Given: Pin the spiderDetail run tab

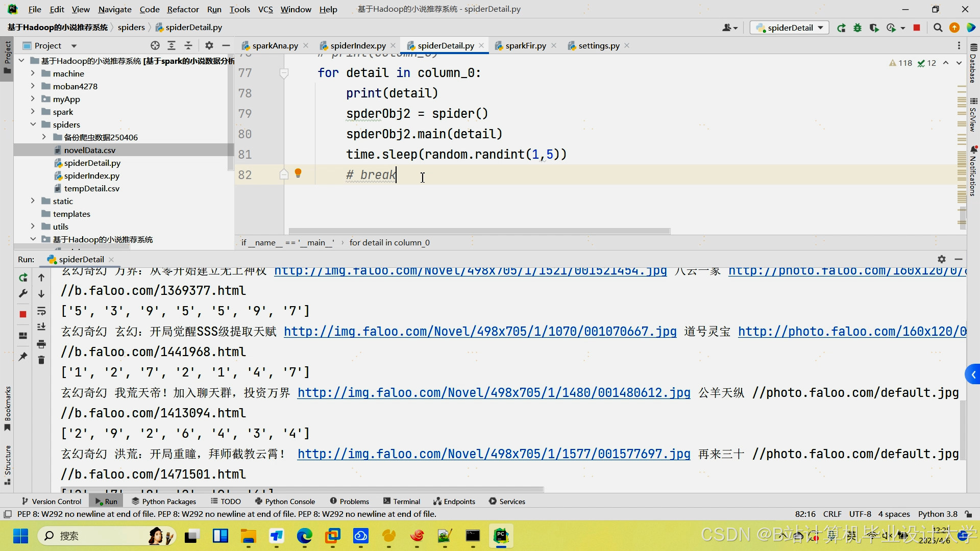Looking at the screenshot, I should click(23, 357).
